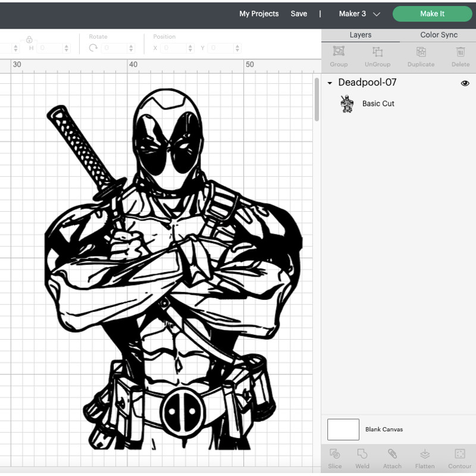Screen dimensions: 476x476
Task: Click the Delete trash icon
Action: pos(460,52)
